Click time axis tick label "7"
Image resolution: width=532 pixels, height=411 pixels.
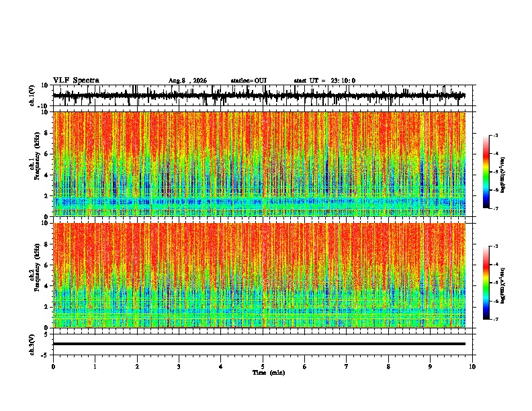tap(347, 366)
